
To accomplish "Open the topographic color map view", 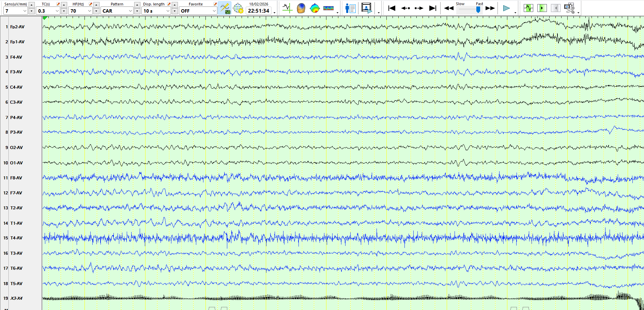I will click(x=315, y=8).
